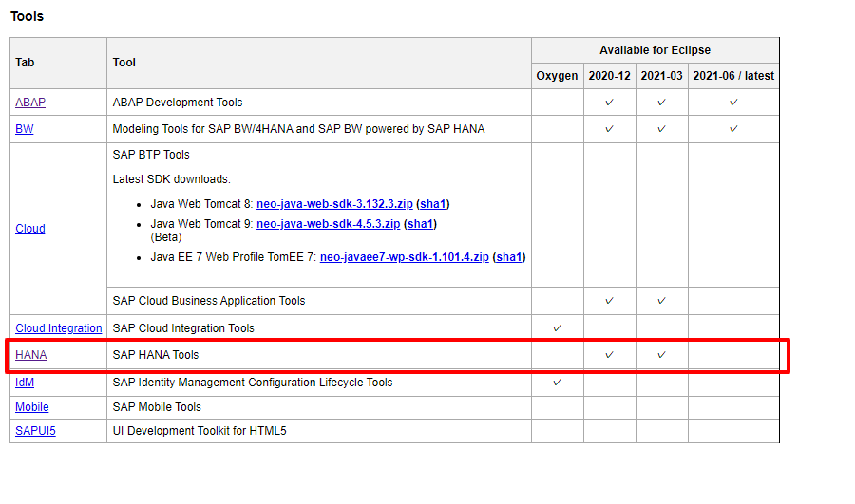Follow the Cloud tab link
This screenshot has width=855, height=504.
click(x=30, y=229)
